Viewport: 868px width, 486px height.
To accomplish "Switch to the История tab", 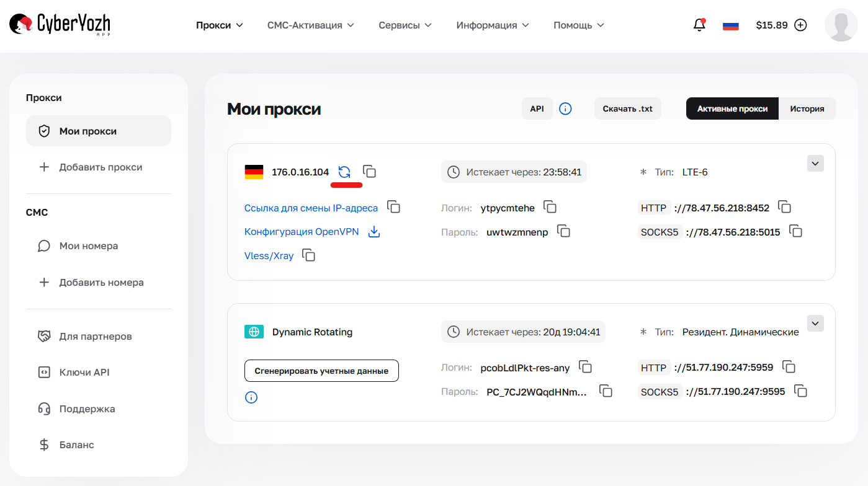I will [807, 108].
